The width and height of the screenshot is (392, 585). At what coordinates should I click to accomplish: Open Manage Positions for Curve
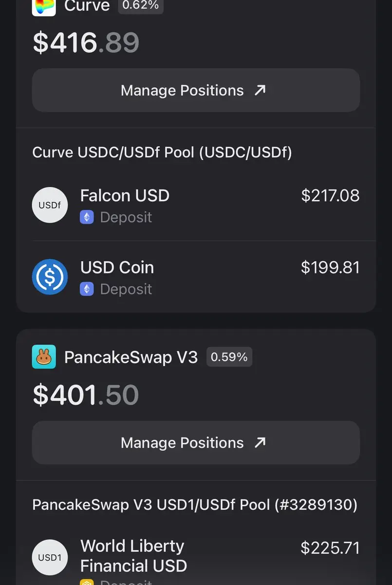[x=196, y=90]
